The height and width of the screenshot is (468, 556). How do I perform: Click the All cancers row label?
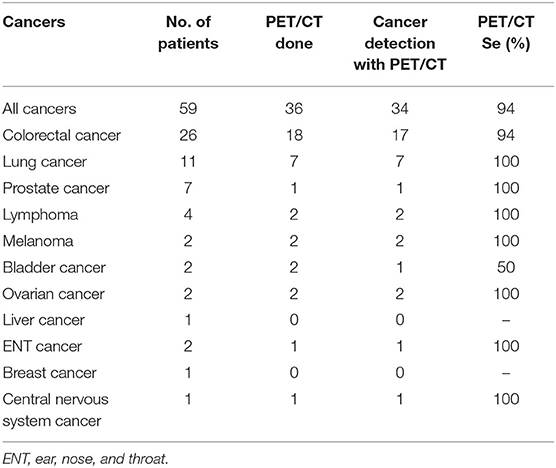(x=39, y=108)
